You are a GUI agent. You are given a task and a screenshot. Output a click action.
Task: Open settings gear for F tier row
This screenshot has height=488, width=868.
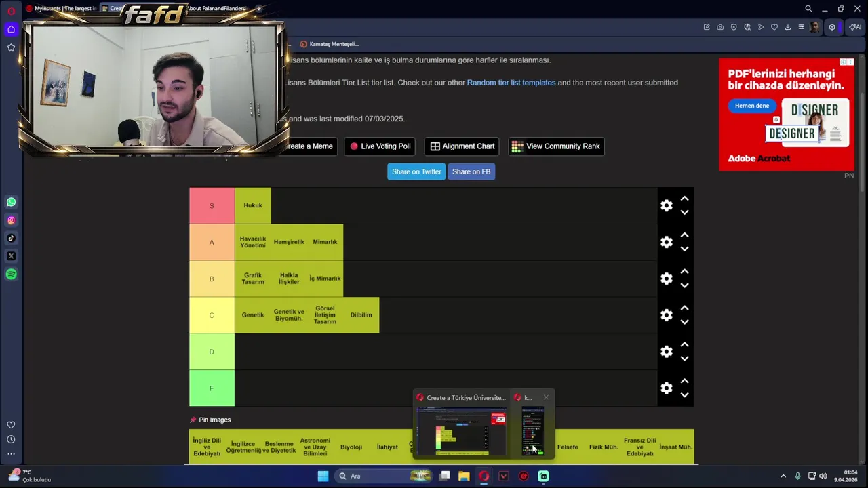pyautogui.click(x=667, y=388)
